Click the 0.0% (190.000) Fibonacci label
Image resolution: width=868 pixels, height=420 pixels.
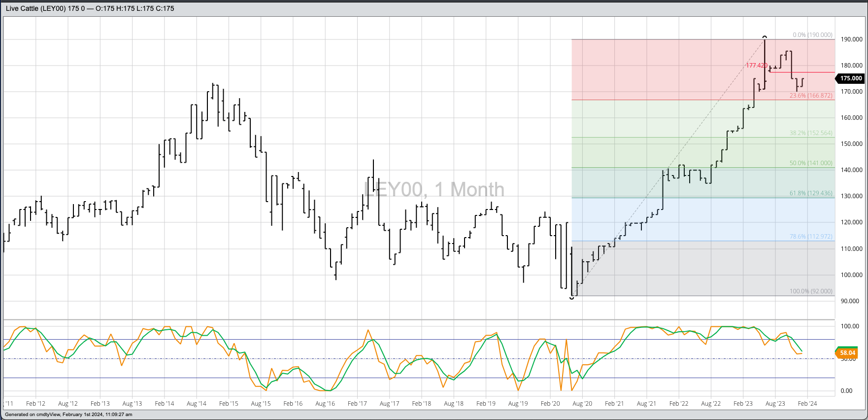(x=812, y=35)
